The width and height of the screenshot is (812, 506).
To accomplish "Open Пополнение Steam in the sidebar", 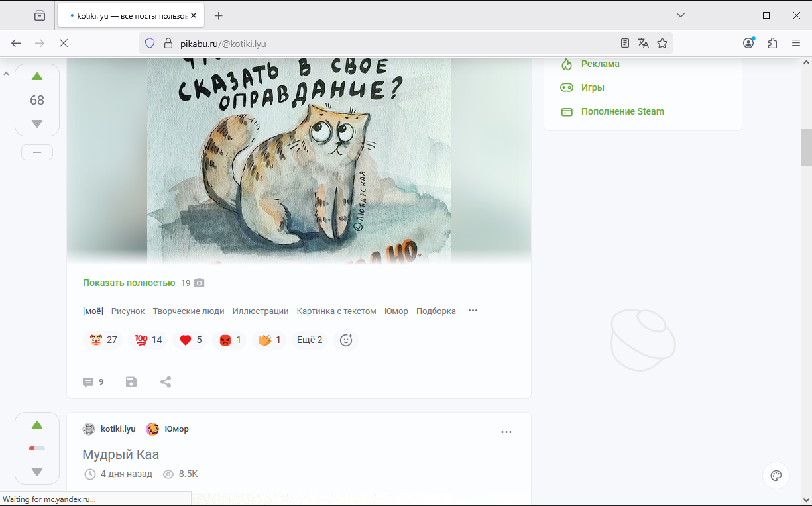I will tap(622, 111).
